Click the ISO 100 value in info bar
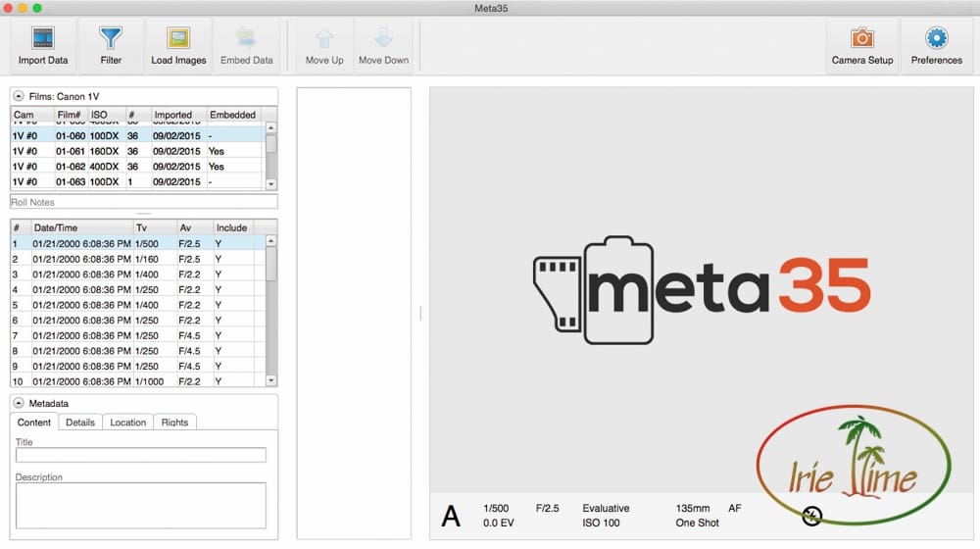The image size is (980, 549). tap(602, 523)
